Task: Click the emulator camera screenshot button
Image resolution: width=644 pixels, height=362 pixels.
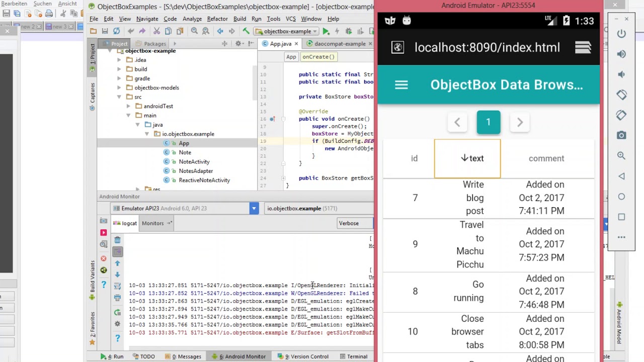Action: coord(621,135)
